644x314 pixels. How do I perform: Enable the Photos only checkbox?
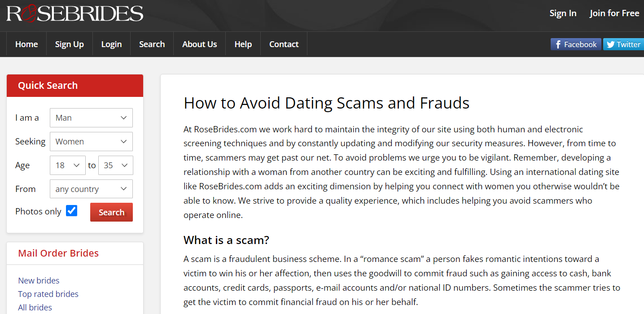point(71,211)
